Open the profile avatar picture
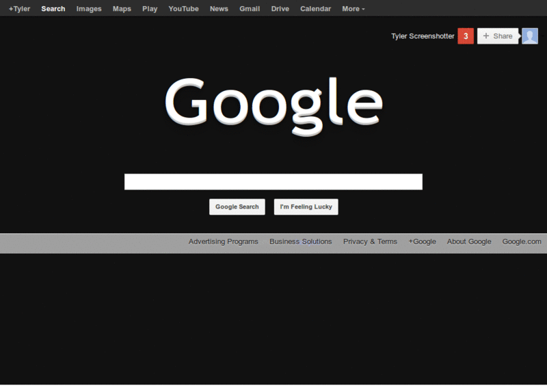Viewport: 547px width, 392px height. [x=529, y=36]
